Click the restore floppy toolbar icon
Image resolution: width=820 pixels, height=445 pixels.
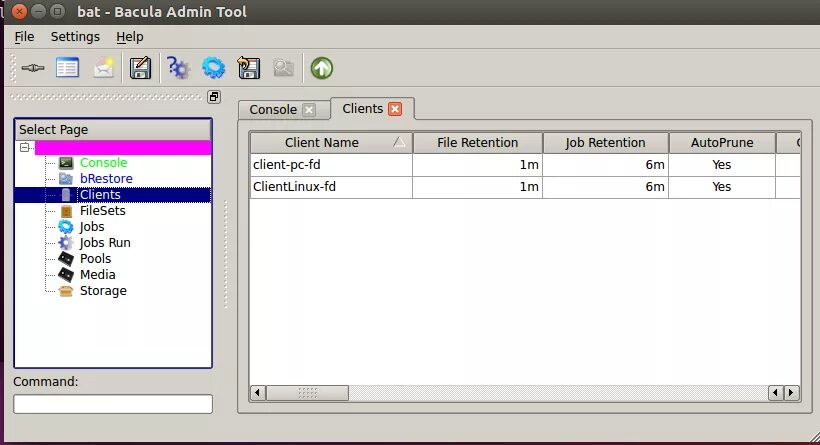coord(248,68)
